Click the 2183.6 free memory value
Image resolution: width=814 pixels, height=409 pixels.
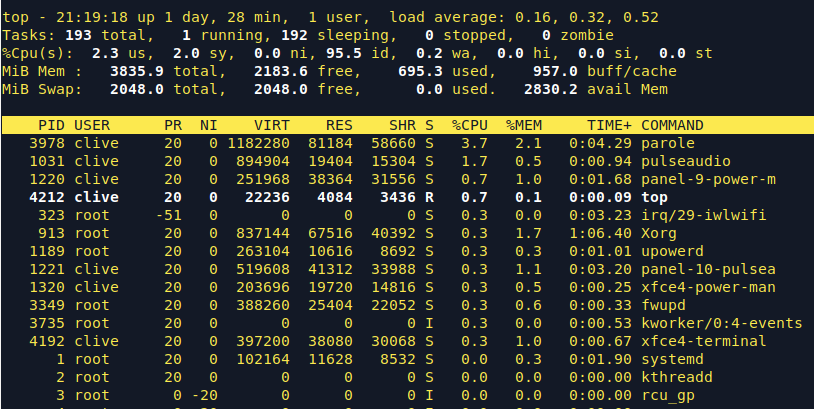coord(280,72)
